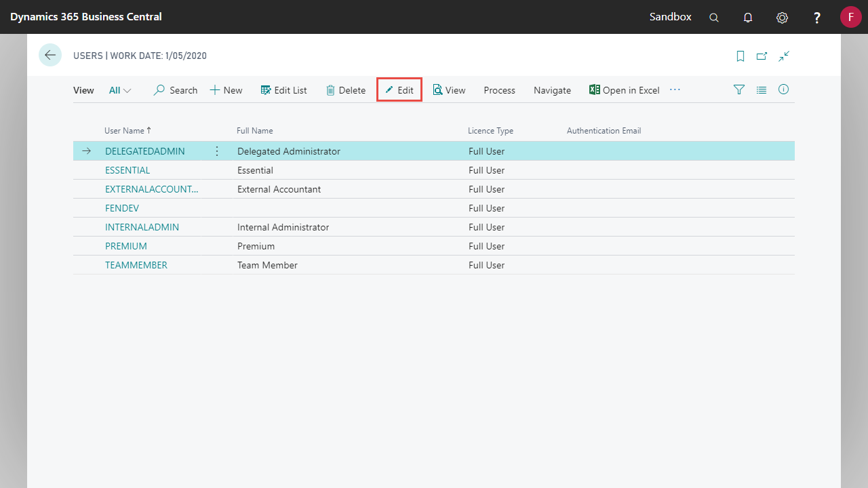Select the External Accountant full name cell

click(x=279, y=189)
